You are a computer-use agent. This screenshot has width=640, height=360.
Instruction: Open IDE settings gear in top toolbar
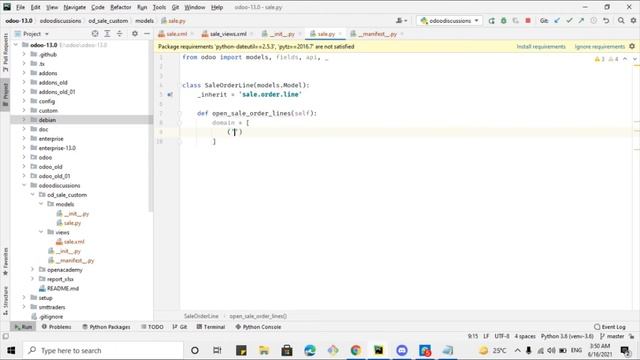(x=633, y=20)
